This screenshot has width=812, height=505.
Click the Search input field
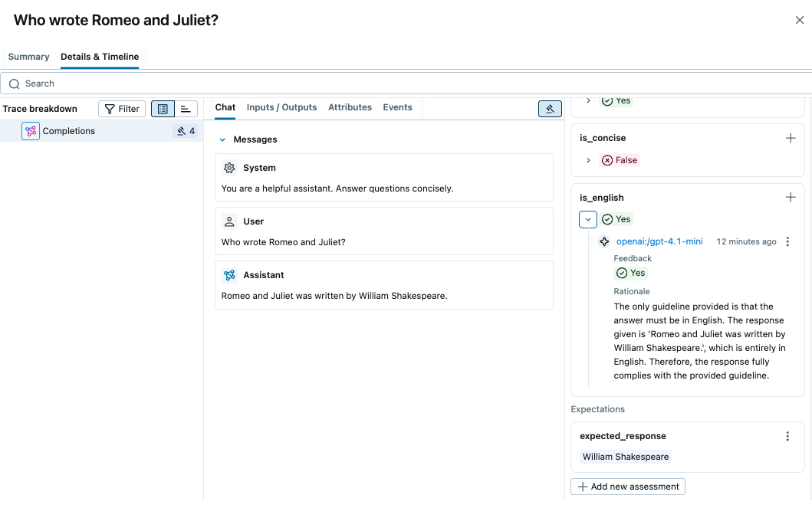tap(406, 84)
